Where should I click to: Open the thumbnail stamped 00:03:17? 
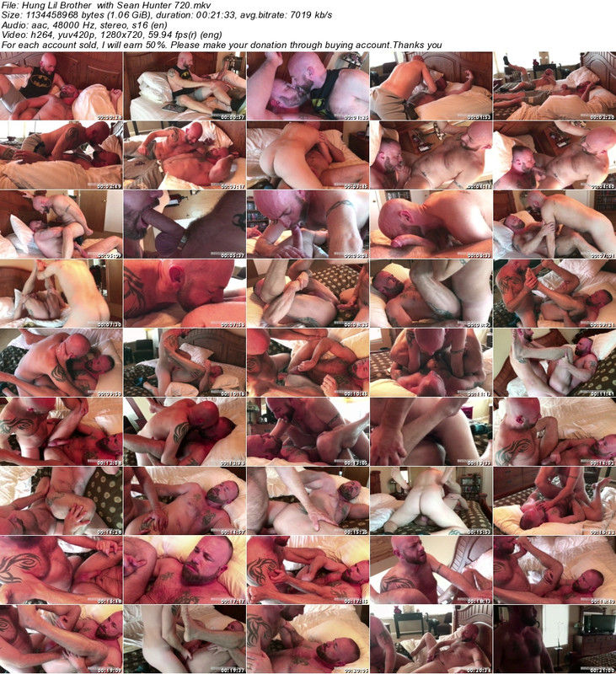click(x=185, y=155)
